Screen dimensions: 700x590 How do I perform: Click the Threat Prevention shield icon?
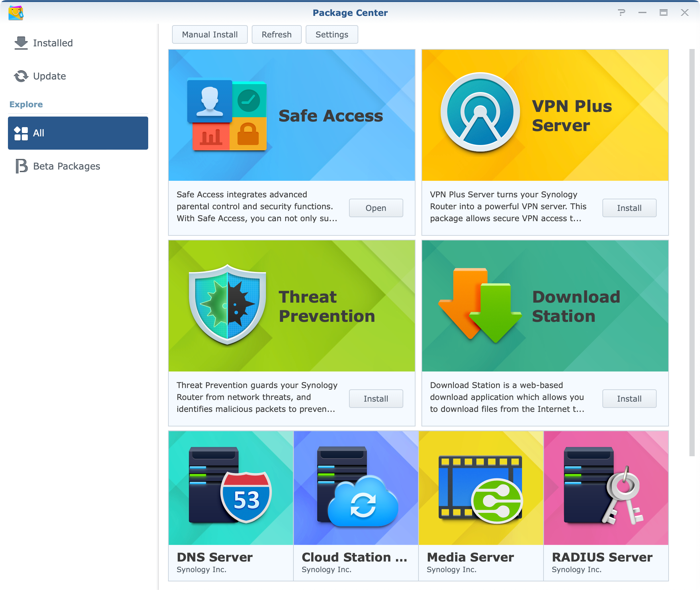coord(228,304)
